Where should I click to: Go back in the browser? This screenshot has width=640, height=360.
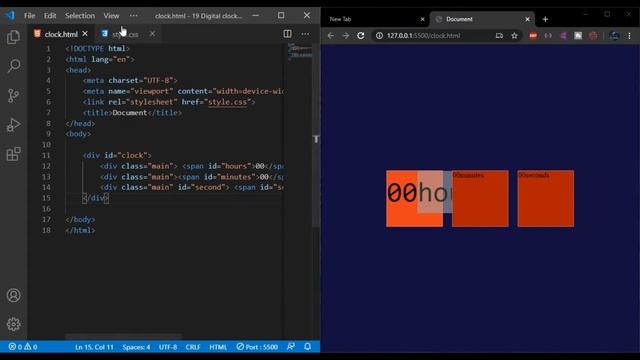331,36
